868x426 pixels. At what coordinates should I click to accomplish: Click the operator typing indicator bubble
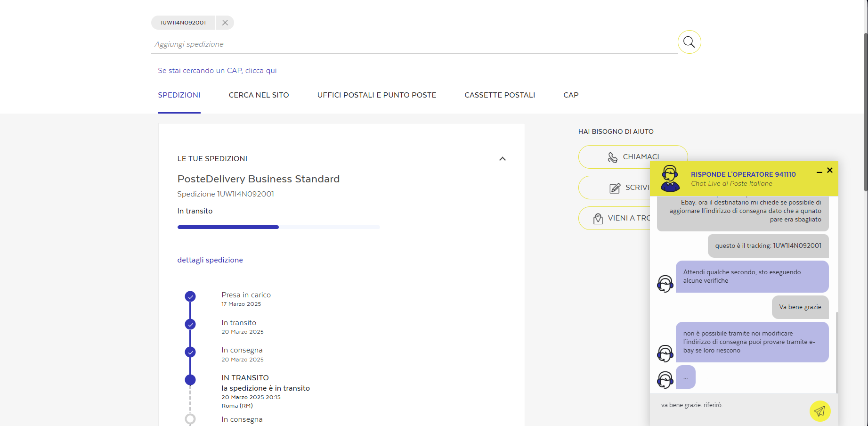[x=686, y=377]
